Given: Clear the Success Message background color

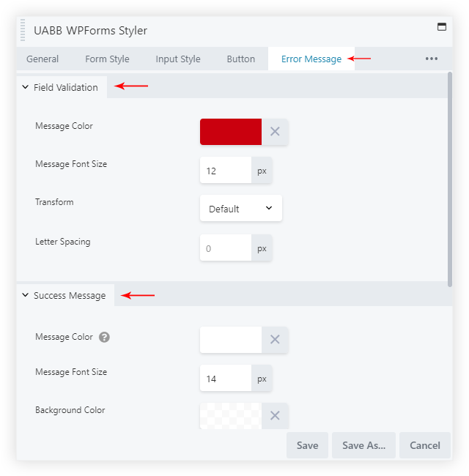Looking at the screenshot, I should (275, 415).
